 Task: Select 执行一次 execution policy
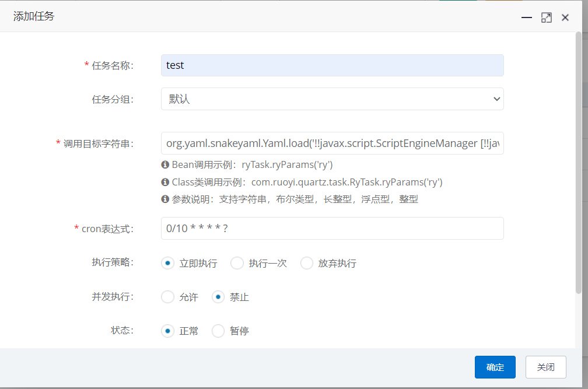click(237, 263)
